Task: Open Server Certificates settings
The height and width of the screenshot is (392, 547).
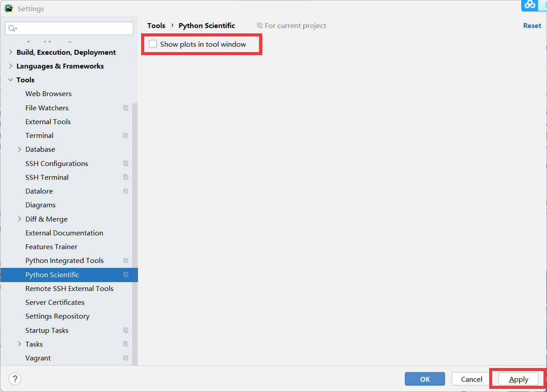Action: coord(55,303)
